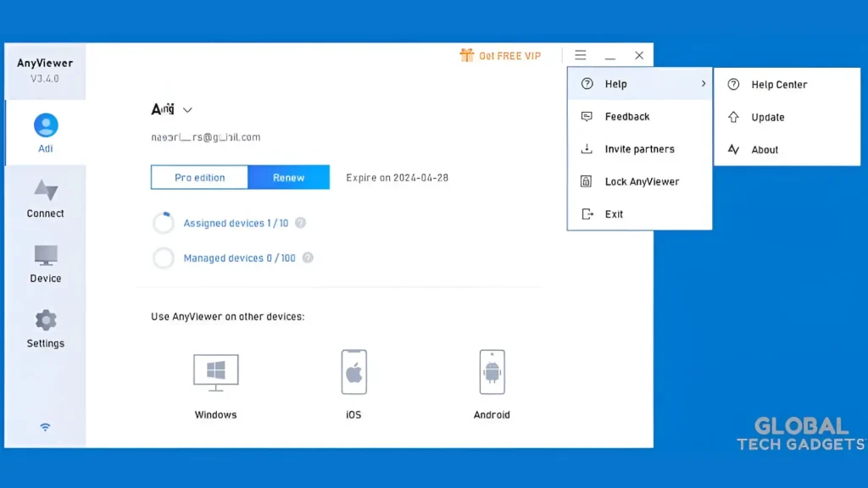868x488 pixels.
Task: Click the Pro edition button
Action: point(199,178)
